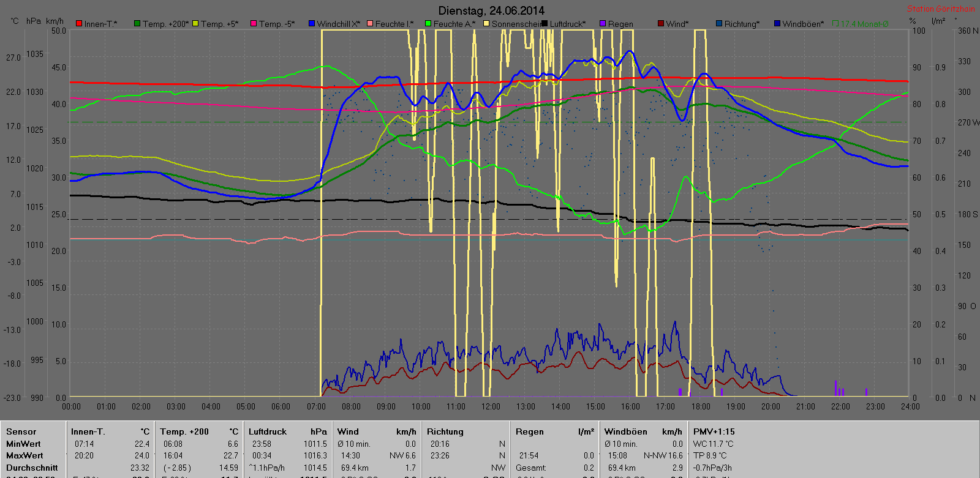Click the Station Göritzhain link

(940, 9)
